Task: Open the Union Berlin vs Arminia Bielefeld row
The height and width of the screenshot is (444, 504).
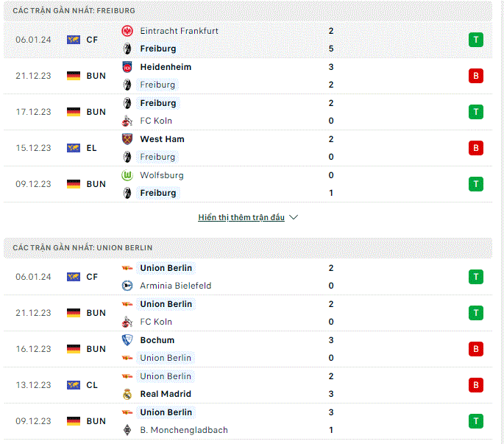Action: point(248,277)
